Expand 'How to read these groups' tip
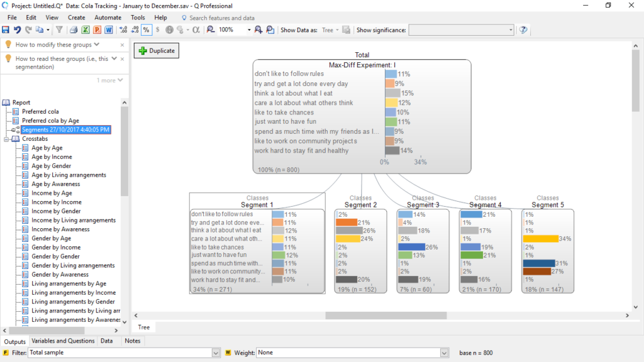Image resolution: width=644 pixels, height=362 pixels. tap(114, 58)
